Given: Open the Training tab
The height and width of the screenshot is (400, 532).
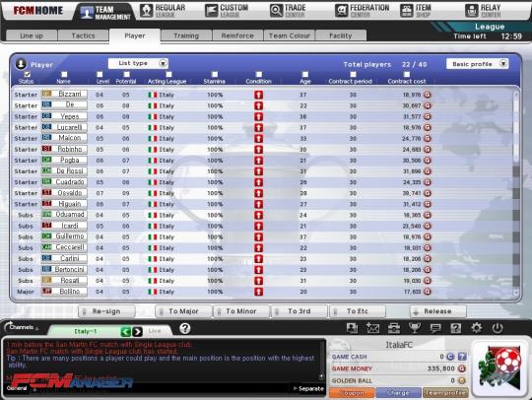Looking at the screenshot, I should click(186, 35).
